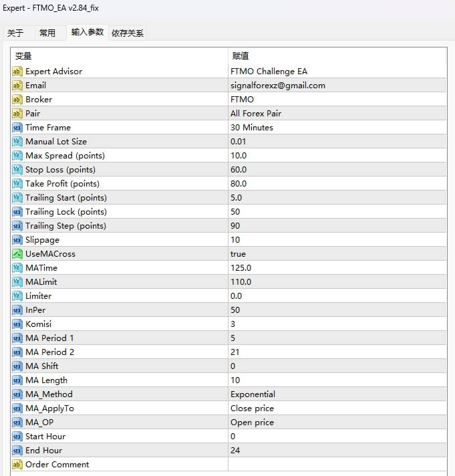The image size is (455, 476).
Task: Click the double icon beside Limiter
Action: pos(17,295)
